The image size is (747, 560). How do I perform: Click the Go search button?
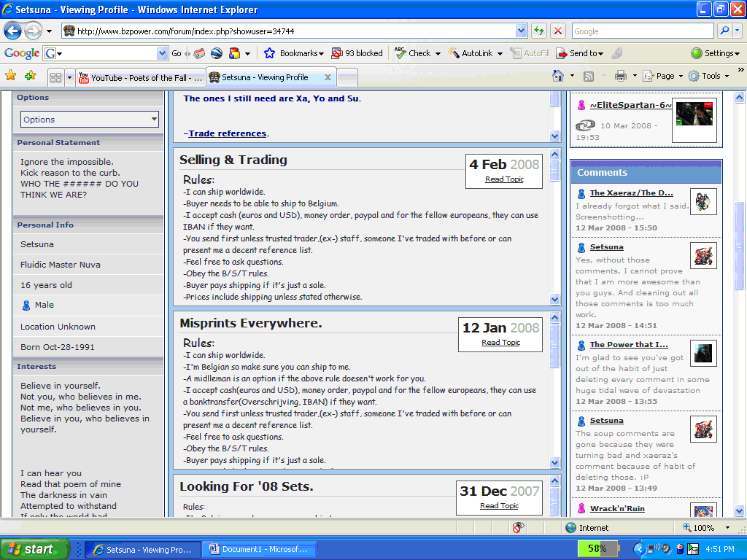pyautogui.click(x=177, y=53)
